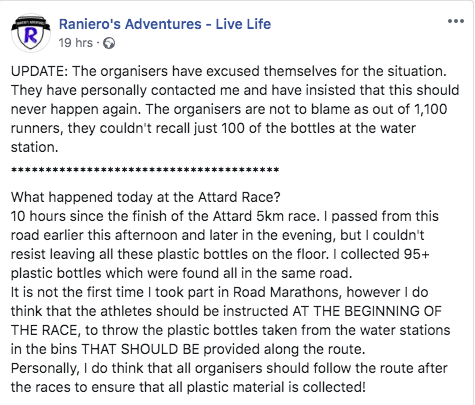The width and height of the screenshot is (475, 405).
Task: Select the "What happened today at the Attard Race?" line
Action: [146, 197]
